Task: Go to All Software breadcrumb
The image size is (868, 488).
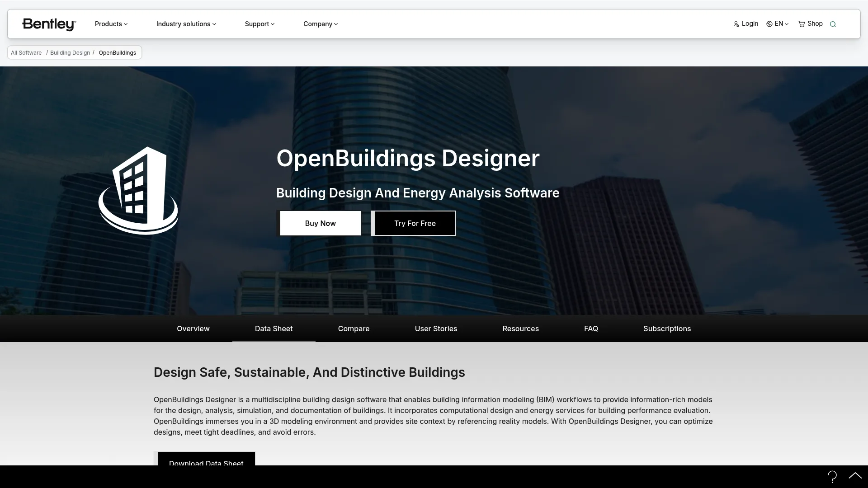Action: click(26, 53)
